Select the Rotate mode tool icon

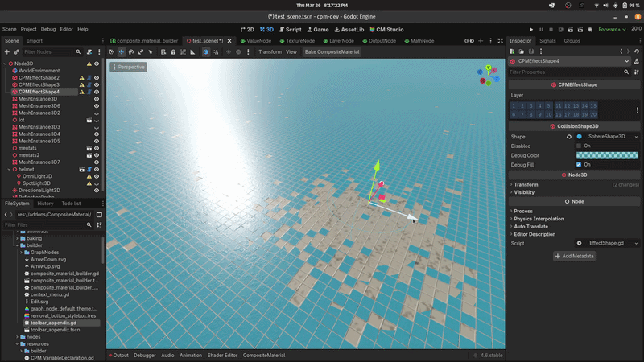pos(131,51)
